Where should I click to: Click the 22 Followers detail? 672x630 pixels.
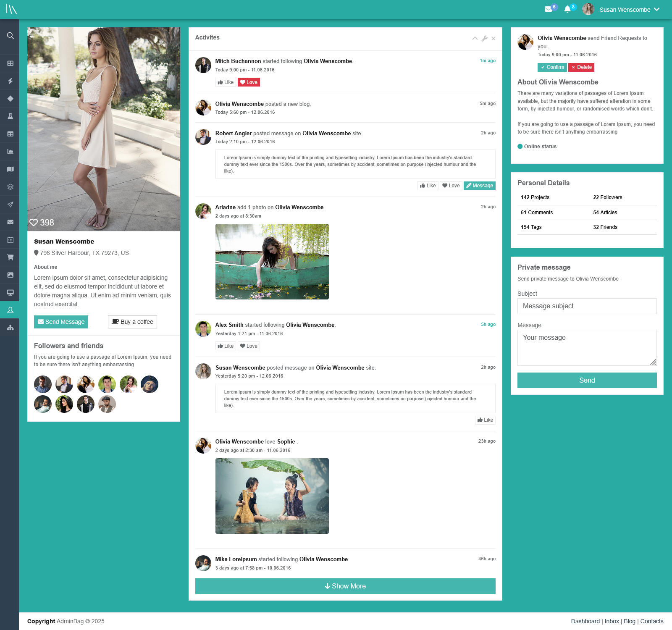coord(608,197)
